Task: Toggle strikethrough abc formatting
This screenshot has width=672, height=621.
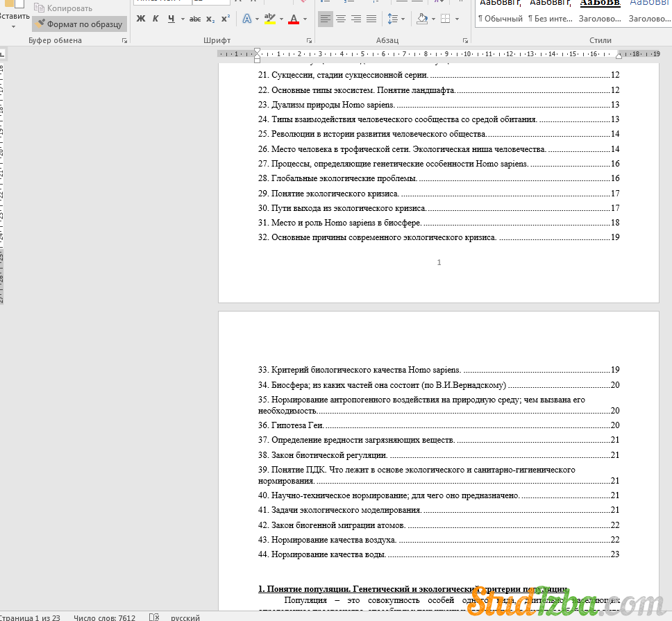Action: pyautogui.click(x=195, y=19)
